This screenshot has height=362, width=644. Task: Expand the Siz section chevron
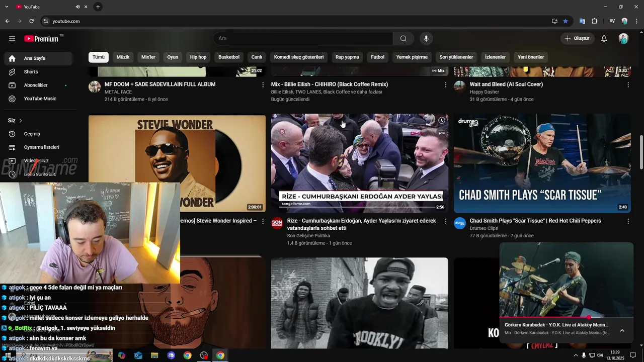21,121
